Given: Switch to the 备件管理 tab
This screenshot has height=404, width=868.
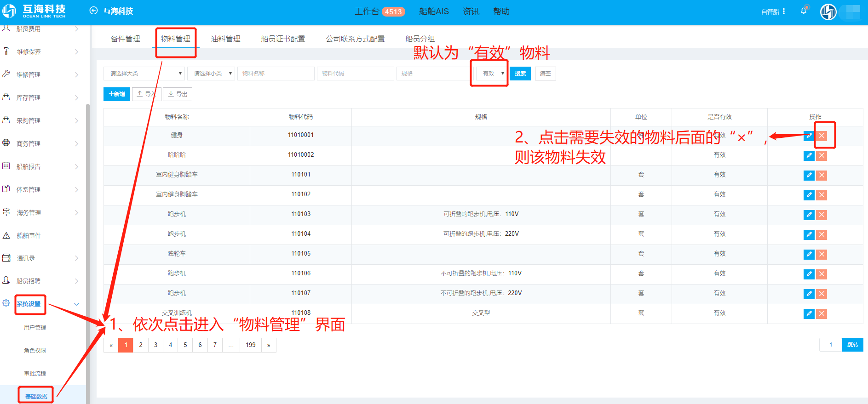Looking at the screenshot, I should pos(126,39).
